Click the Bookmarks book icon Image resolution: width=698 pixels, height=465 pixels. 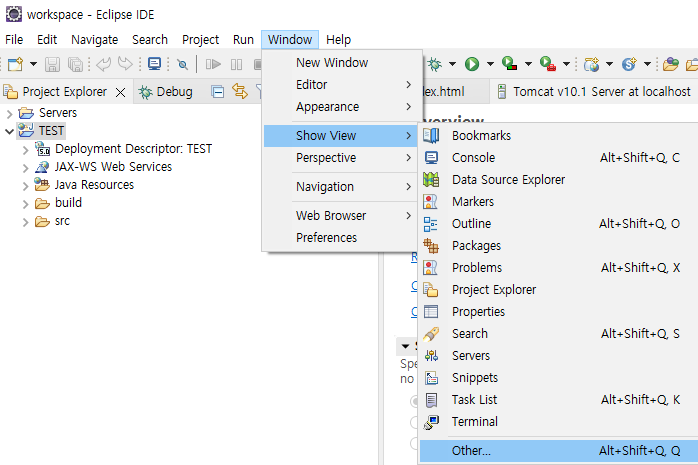[431, 135]
